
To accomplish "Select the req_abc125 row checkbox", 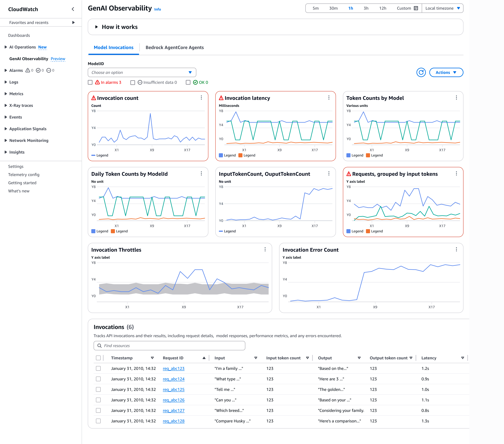I will (98, 389).
